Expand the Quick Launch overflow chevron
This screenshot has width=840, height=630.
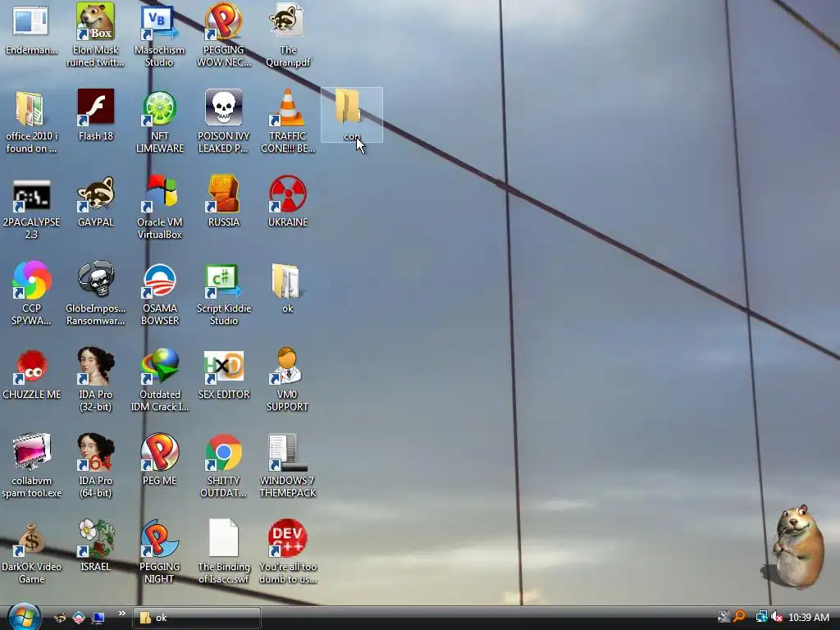point(121,614)
